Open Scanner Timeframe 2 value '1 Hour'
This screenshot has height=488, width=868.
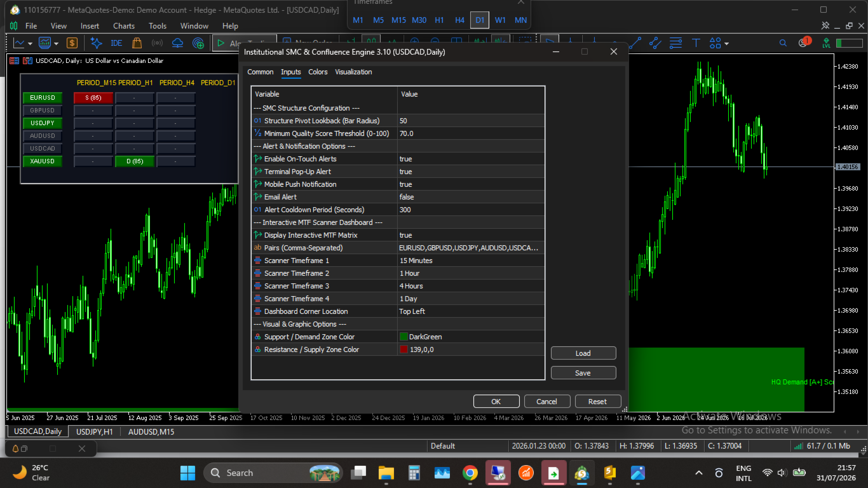pyautogui.click(x=471, y=273)
